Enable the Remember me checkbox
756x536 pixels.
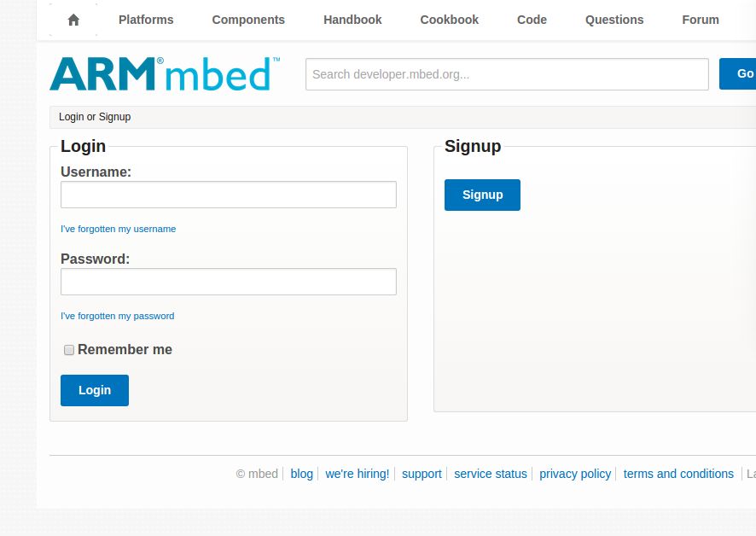click(69, 350)
